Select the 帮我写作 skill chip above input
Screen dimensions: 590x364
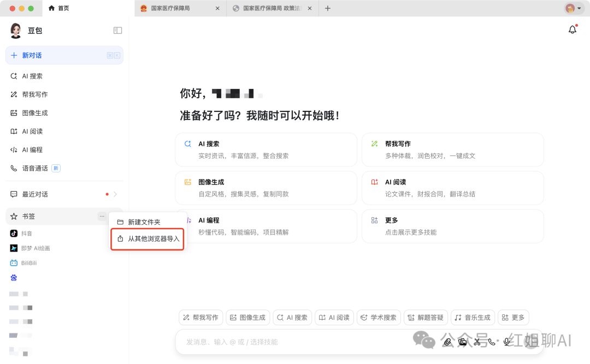(201, 318)
